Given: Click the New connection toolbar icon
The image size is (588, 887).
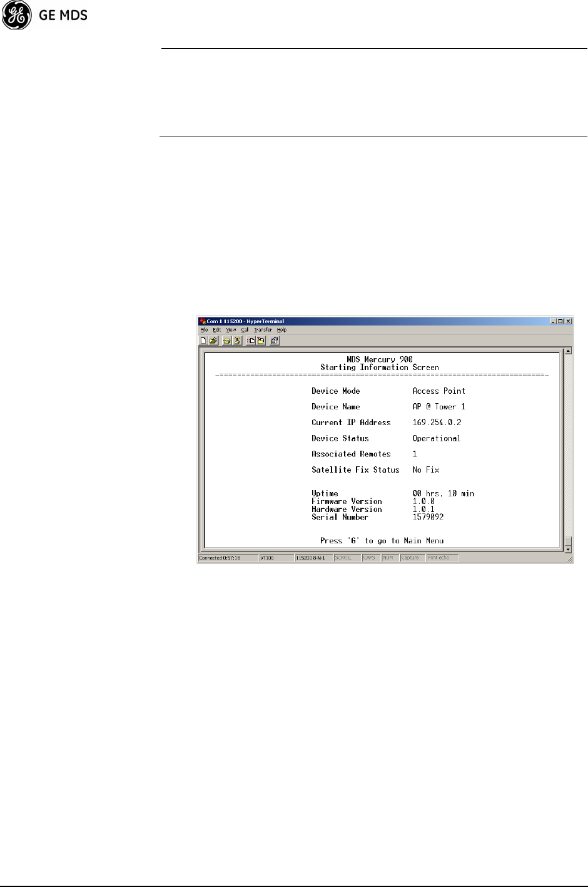Looking at the screenshot, I should (x=203, y=341).
